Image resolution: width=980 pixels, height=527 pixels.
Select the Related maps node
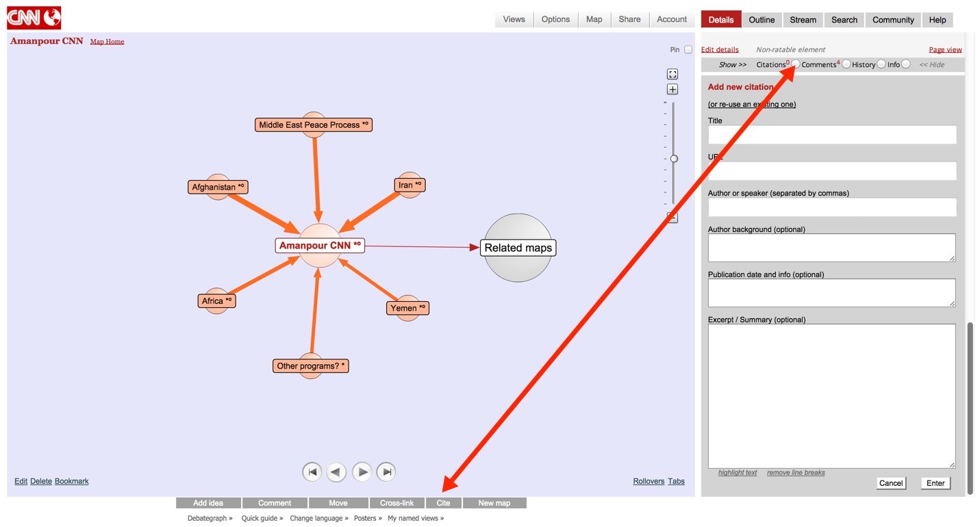(x=518, y=248)
